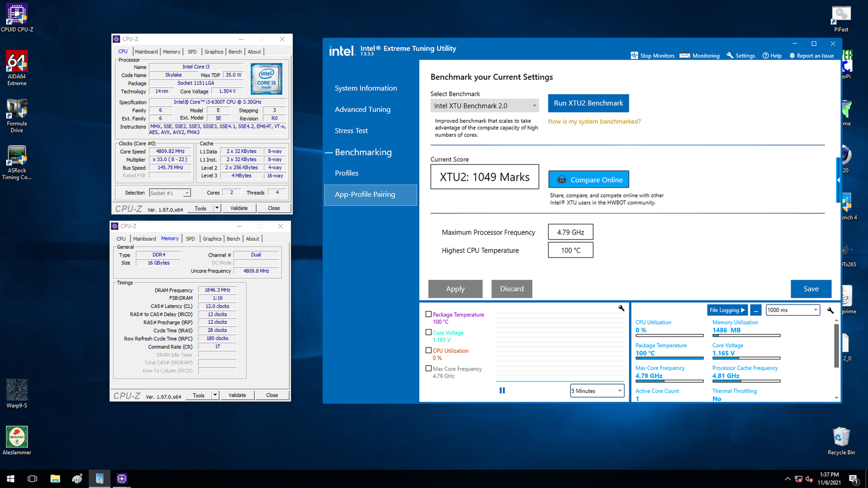Click the volume muted tray icon

pyautogui.click(x=809, y=479)
